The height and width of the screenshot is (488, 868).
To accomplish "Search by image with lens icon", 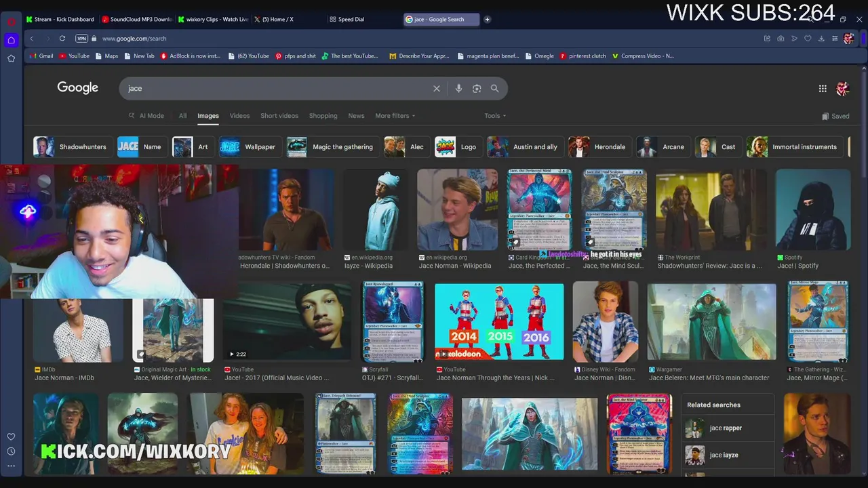I will (x=477, y=88).
